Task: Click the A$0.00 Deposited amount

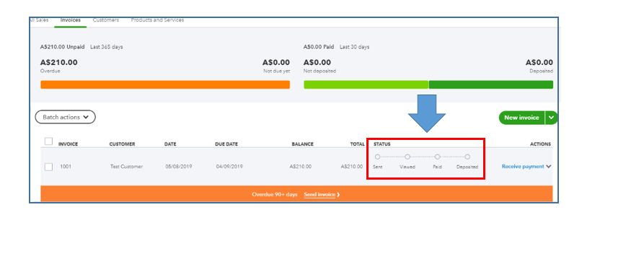Action: pyautogui.click(x=539, y=63)
